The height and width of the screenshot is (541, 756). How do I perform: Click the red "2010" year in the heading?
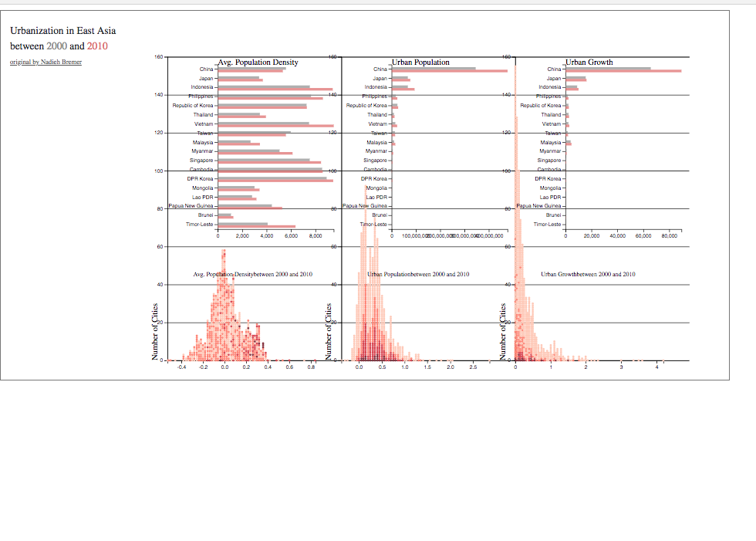[97, 46]
